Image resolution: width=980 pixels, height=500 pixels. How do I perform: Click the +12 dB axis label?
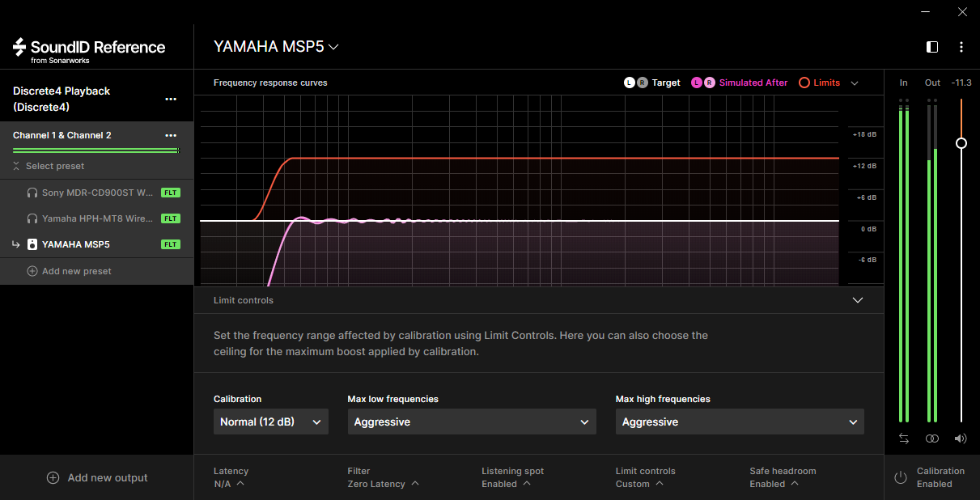(x=864, y=166)
